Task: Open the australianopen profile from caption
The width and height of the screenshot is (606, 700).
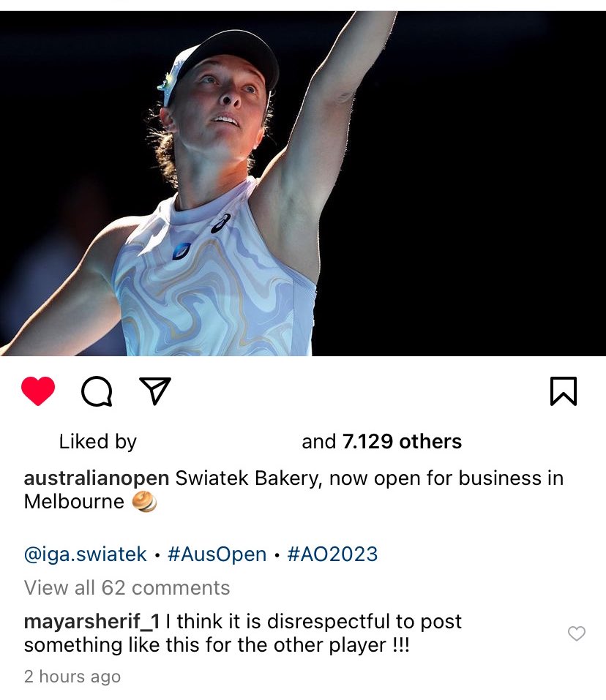Action: [x=97, y=478]
